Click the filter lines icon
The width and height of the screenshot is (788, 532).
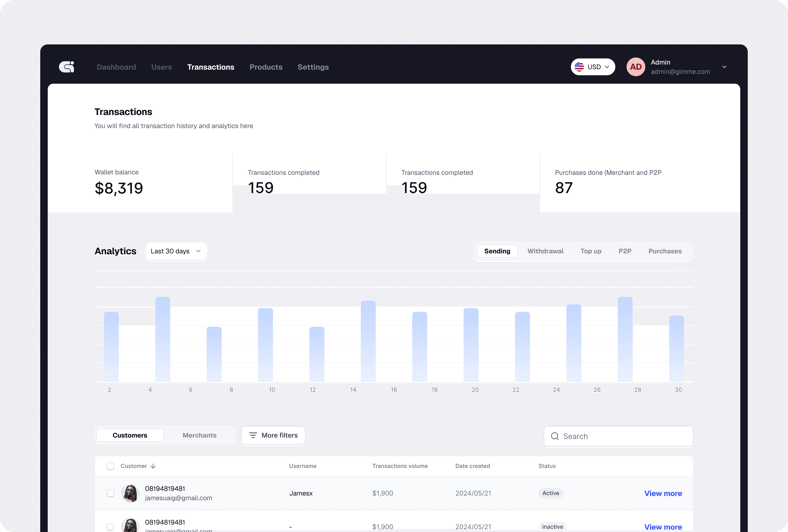click(x=253, y=435)
